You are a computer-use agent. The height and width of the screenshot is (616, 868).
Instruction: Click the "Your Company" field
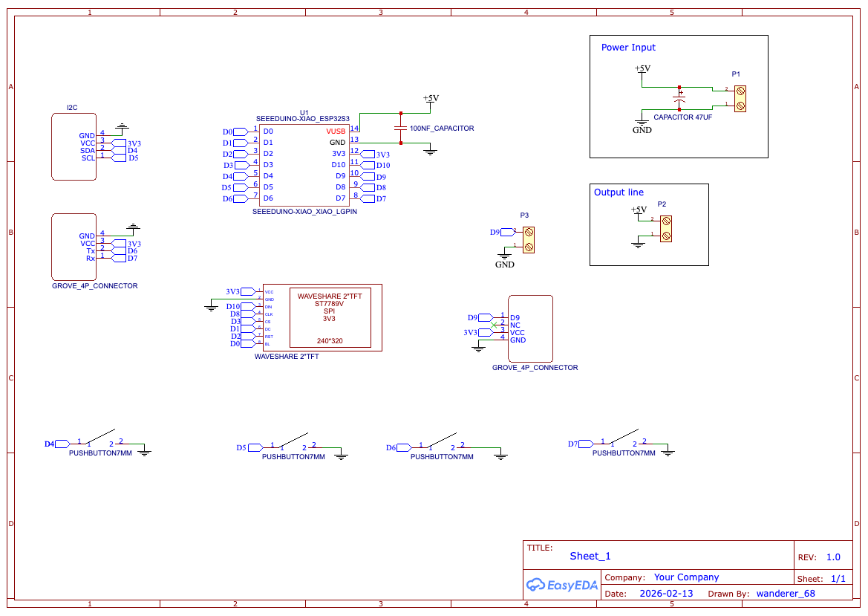[686, 577]
